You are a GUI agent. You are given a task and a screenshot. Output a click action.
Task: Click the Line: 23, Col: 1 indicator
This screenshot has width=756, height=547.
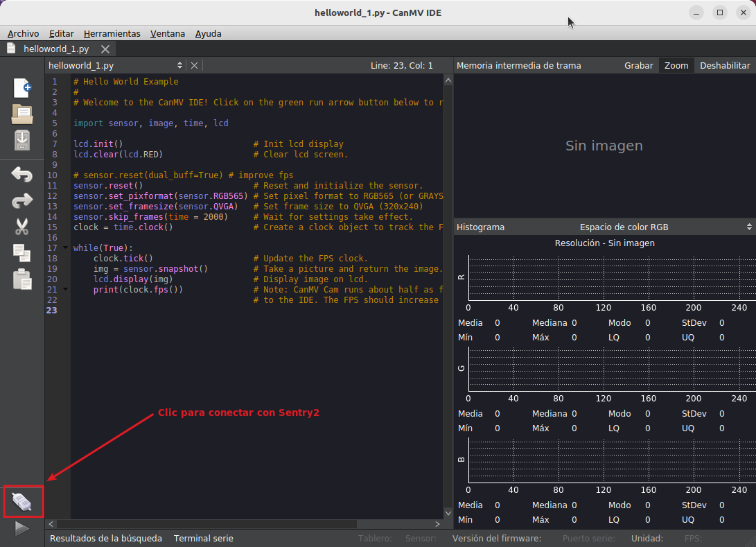tap(402, 66)
